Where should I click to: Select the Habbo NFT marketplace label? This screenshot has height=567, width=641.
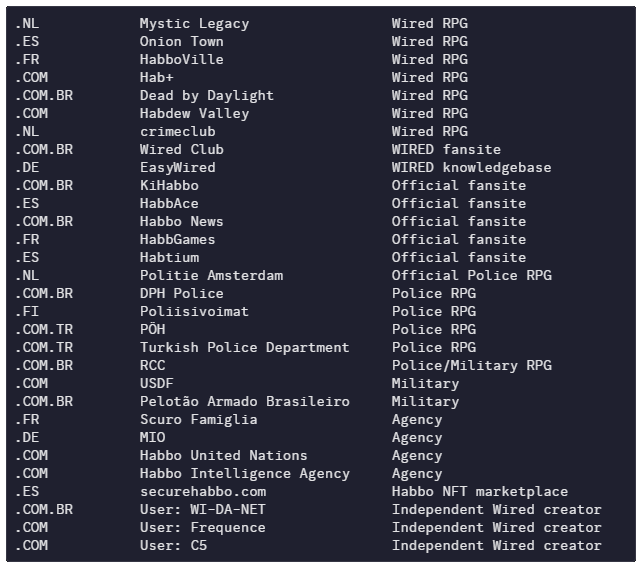click(x=480, y=491)
